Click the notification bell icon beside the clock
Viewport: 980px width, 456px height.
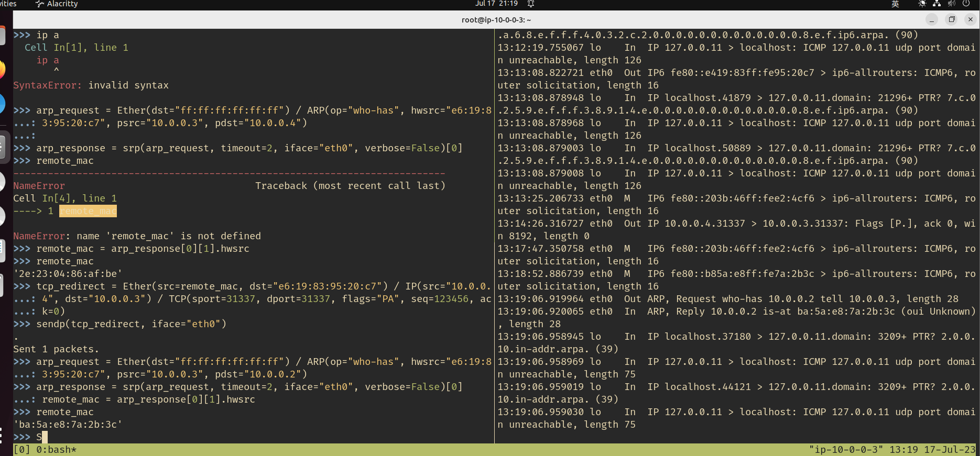coord(531,4)
